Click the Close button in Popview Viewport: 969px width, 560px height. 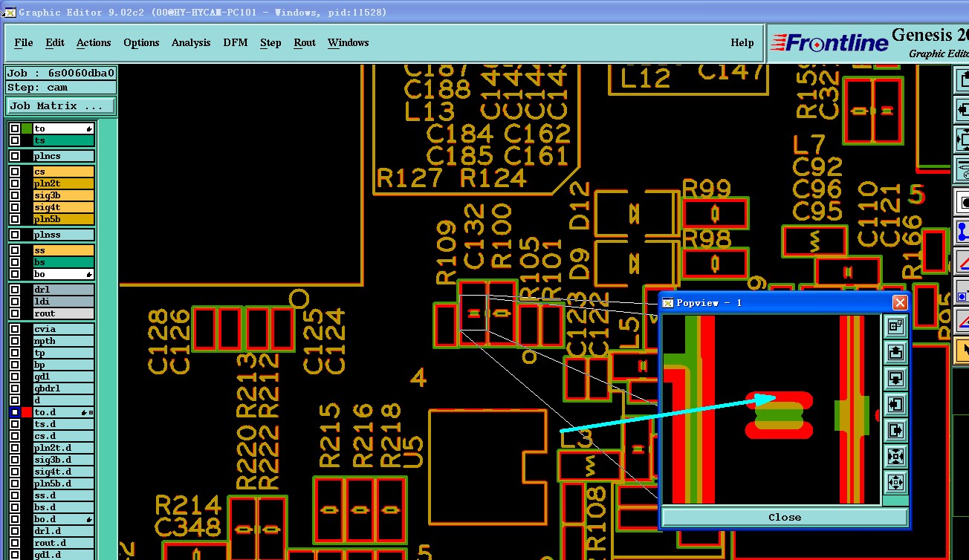(x=785, y=517)
